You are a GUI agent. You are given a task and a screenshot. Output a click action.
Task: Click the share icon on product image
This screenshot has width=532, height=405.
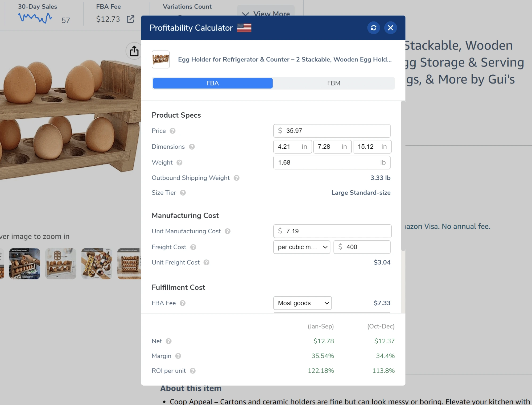pyautogui.click(x=134, y=51)
